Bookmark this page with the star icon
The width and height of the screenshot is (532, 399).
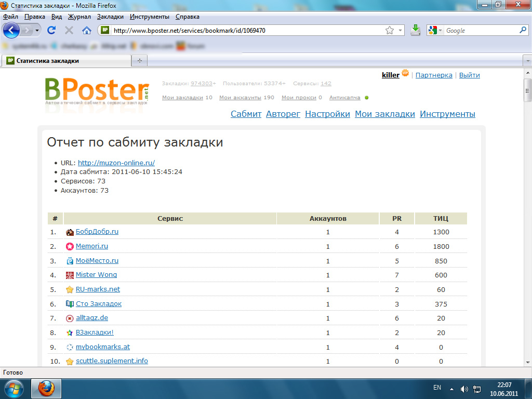coord(390,31)
